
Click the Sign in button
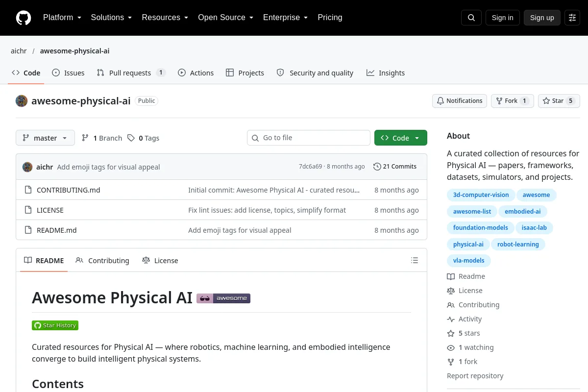pyautogui.click(x=502, y=18)
